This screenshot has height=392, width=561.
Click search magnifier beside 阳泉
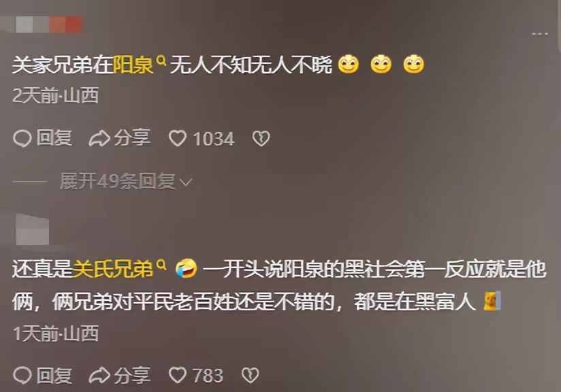click(161, 61)
